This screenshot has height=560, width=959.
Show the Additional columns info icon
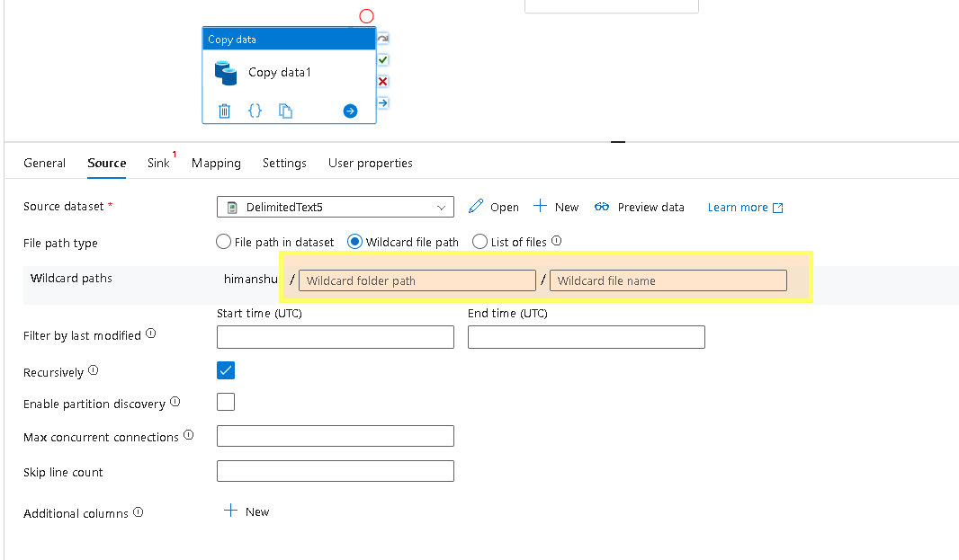click(139, 512)
